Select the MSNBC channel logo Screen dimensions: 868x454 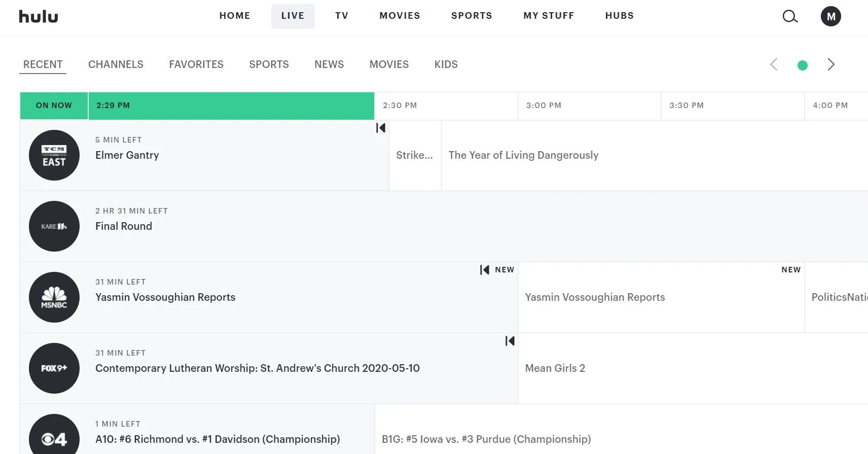click(x=54, y=297)
